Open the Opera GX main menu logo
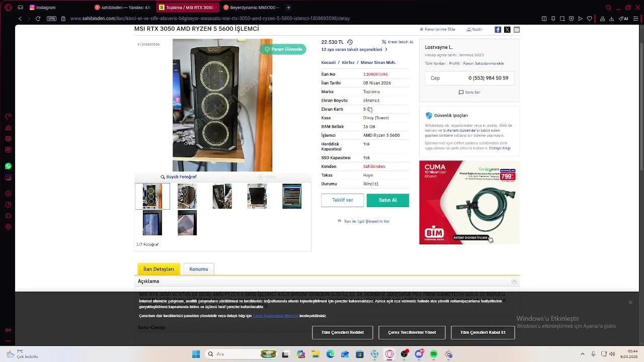The width and height of the screenshot is (644, 362). 8,8
